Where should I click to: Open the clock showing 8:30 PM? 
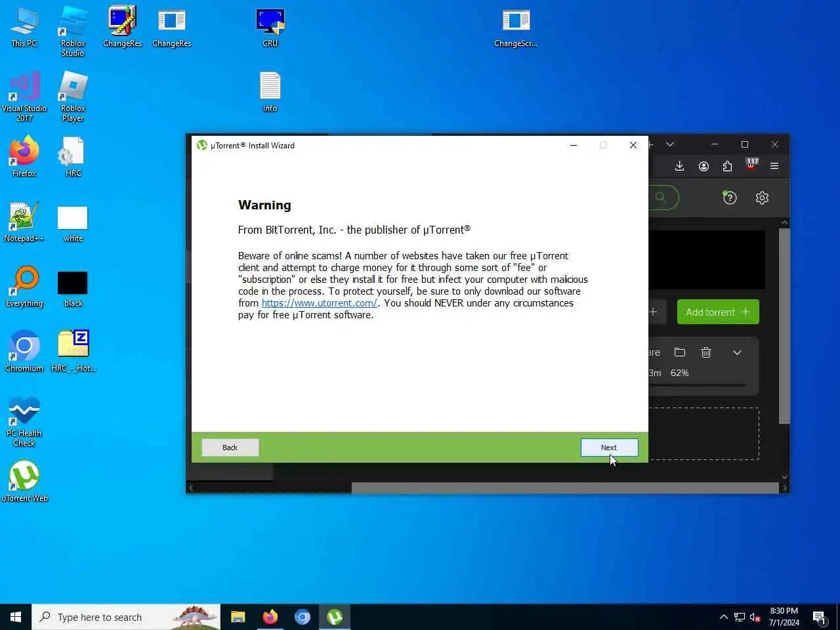click(x=784, y=617)
